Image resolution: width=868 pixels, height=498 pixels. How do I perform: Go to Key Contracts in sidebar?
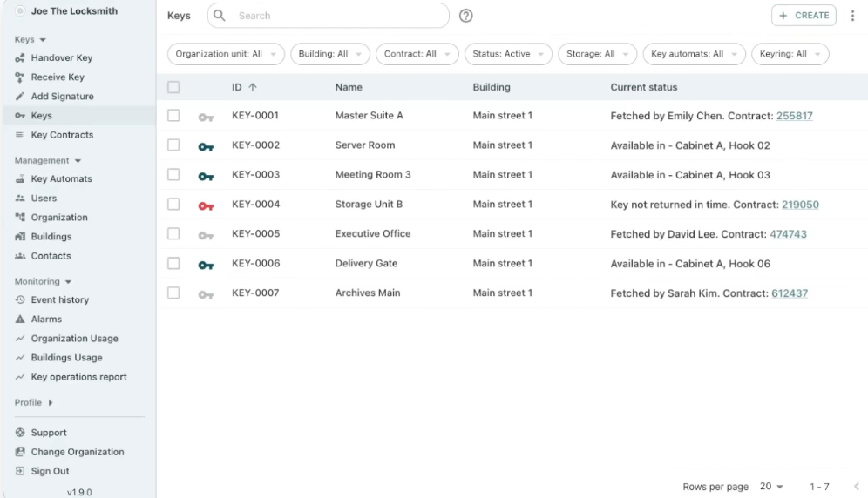point(62,135)
